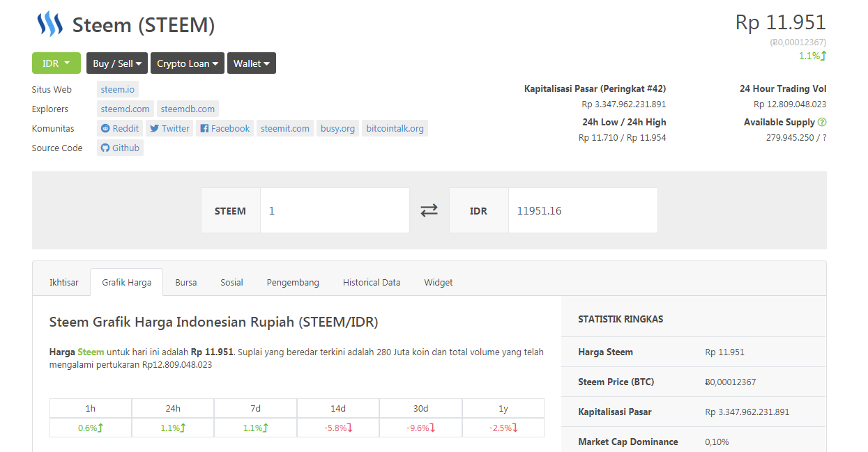Switch to the Historical Data tab
Screen dimensions: 868x452
tap(372, 282)
